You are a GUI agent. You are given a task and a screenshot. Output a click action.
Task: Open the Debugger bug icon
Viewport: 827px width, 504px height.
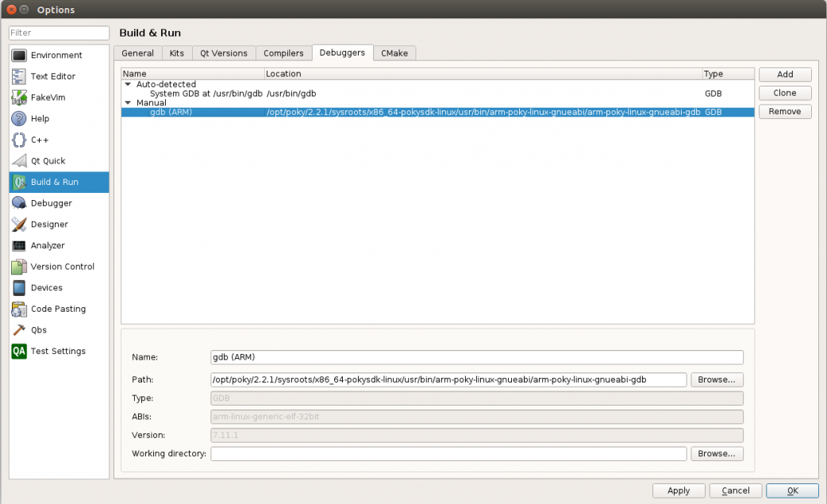(x=19, y=203)
